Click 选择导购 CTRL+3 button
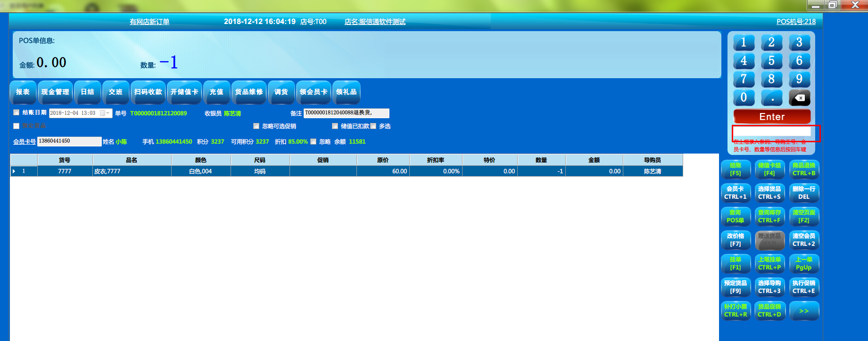868x341 pixels. click(x=769, y=287)
